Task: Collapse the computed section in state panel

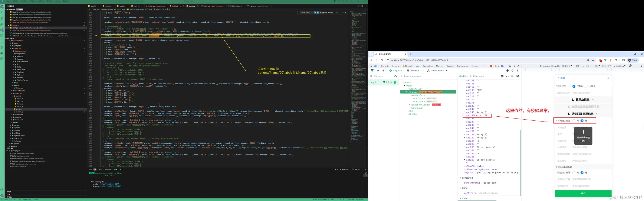Action: pyautogui.click(x=460, y=178)
